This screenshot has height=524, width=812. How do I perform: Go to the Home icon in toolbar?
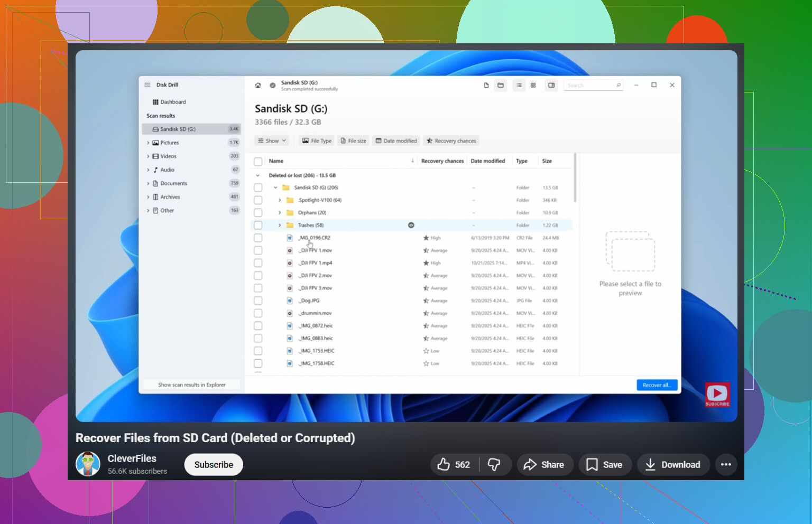click(258, 85)
